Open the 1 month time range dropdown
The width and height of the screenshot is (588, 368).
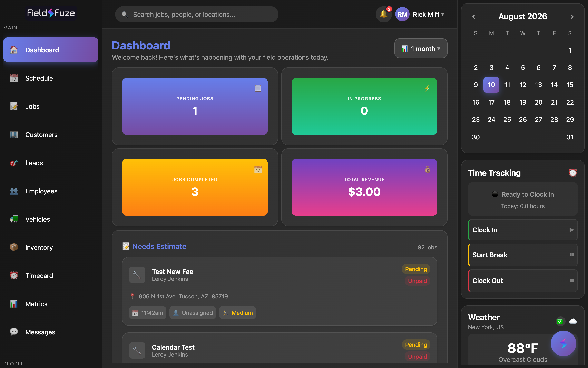(421, 48)
